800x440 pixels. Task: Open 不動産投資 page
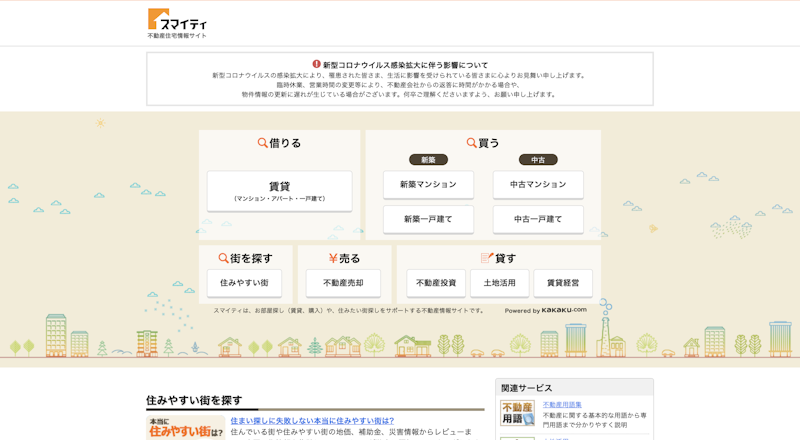436,283
